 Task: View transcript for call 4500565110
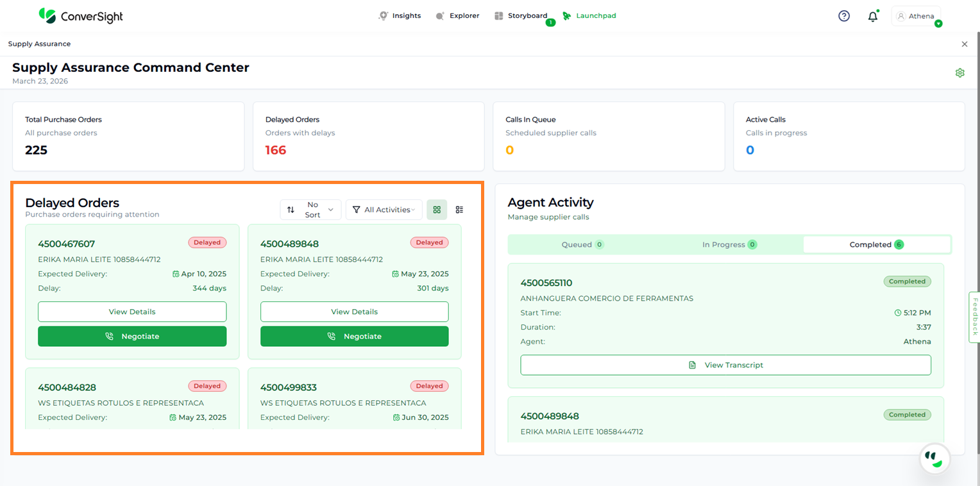click(x=725, y=365)
